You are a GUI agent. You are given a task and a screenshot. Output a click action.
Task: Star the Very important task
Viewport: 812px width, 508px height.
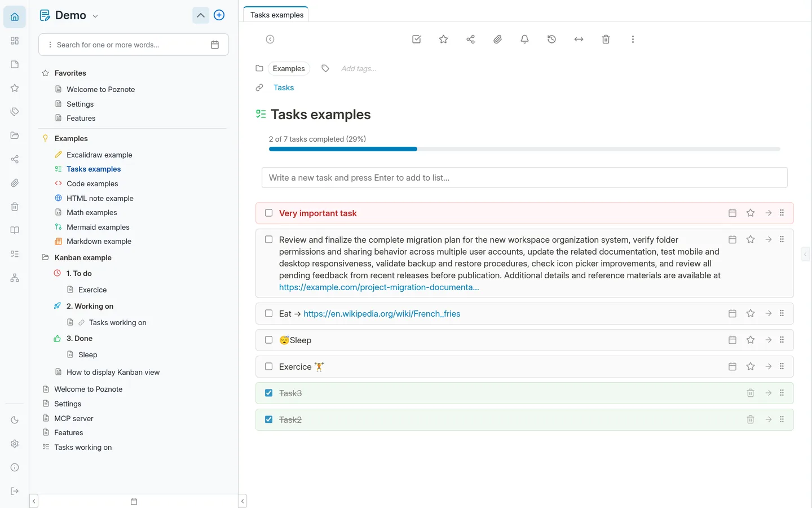[751, 213]
